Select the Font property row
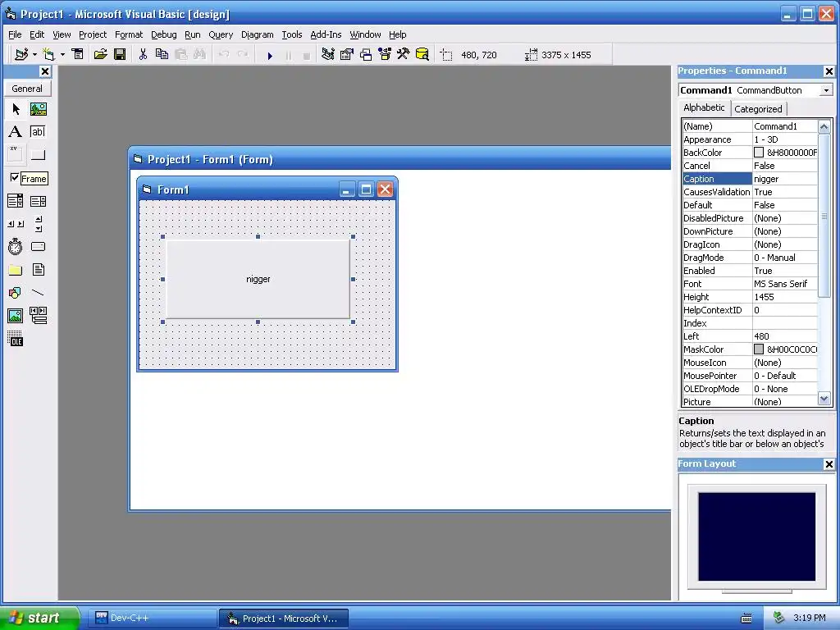The image size is (840, 630). point(750,284)
